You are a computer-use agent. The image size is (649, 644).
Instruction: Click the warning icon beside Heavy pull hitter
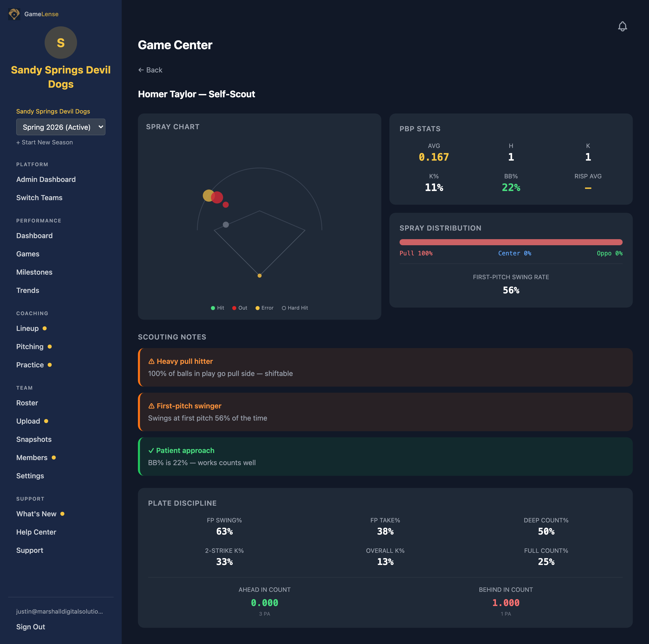pos(152,361)
